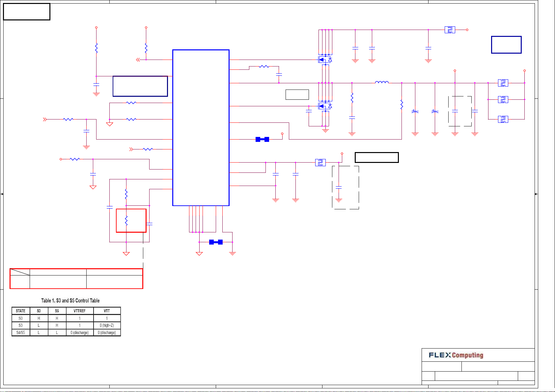The width and height of the screenshot is (555, 392).
Task: Click the 'S3' column header cell
Action: (x=39, y=311)
